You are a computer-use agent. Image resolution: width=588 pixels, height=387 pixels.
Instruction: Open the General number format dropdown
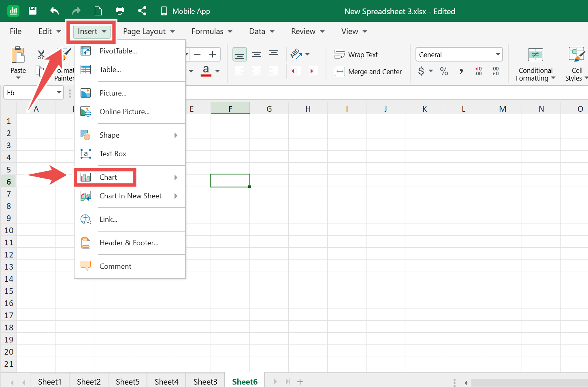459,54
